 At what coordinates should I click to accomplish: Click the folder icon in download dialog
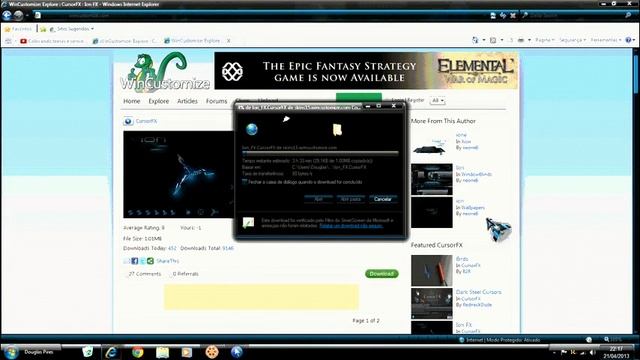coord(337,130)
